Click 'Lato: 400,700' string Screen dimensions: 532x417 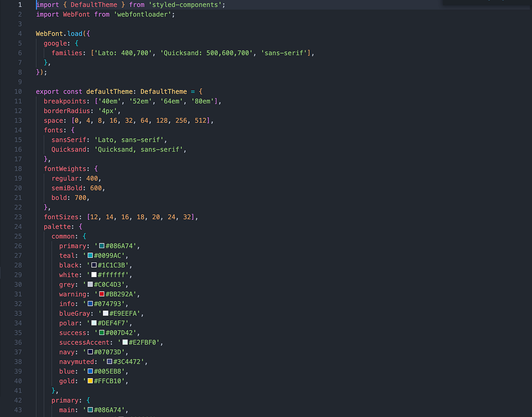(x=123, y=53)
